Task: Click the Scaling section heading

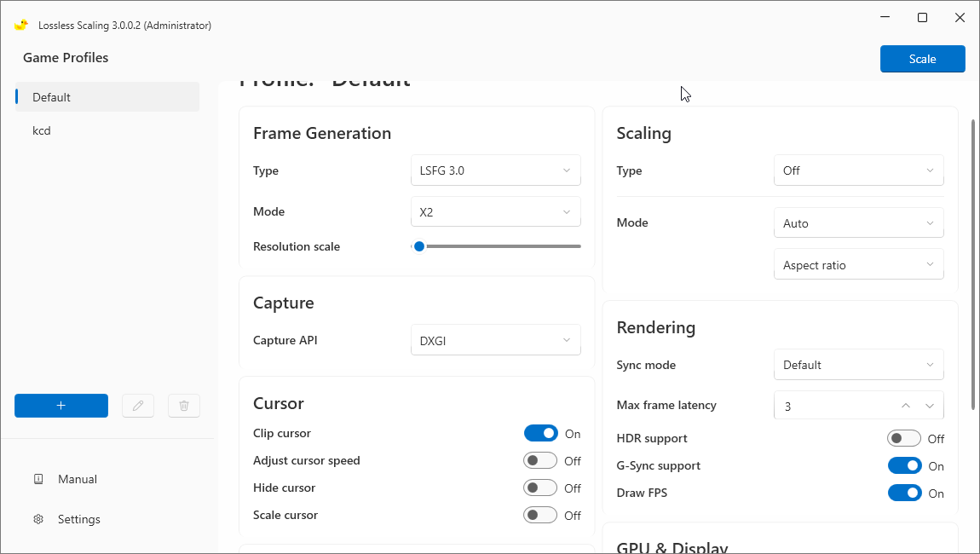Action: click(643, 133)
